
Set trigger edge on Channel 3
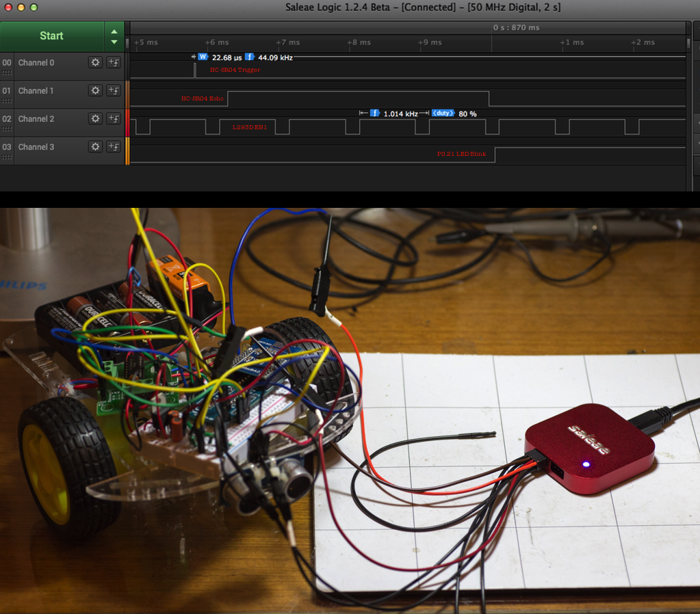pyautogui.click(x=114, y=146)
